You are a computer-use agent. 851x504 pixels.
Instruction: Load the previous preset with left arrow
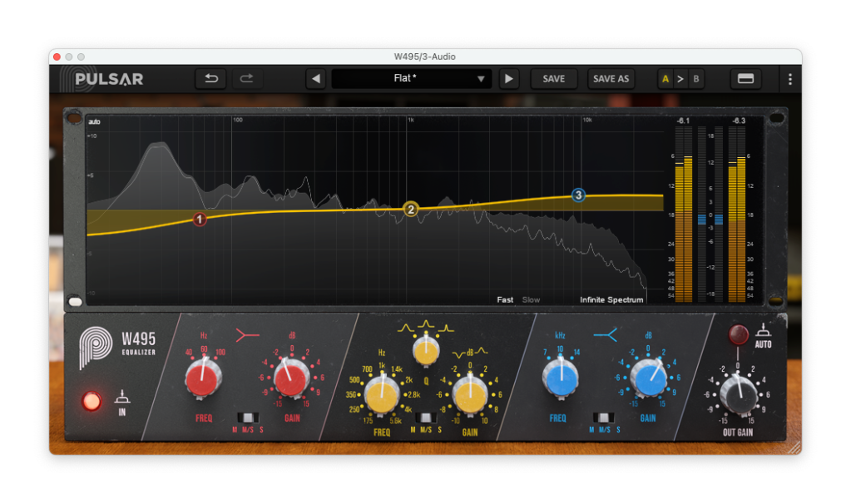(x=316, y=79)
